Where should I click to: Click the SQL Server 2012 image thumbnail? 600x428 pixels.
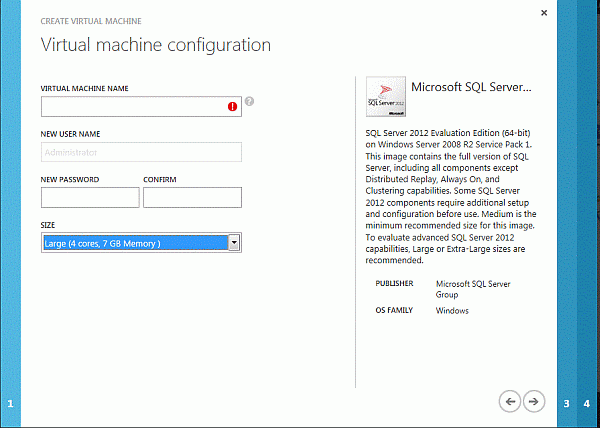[386, 96]
